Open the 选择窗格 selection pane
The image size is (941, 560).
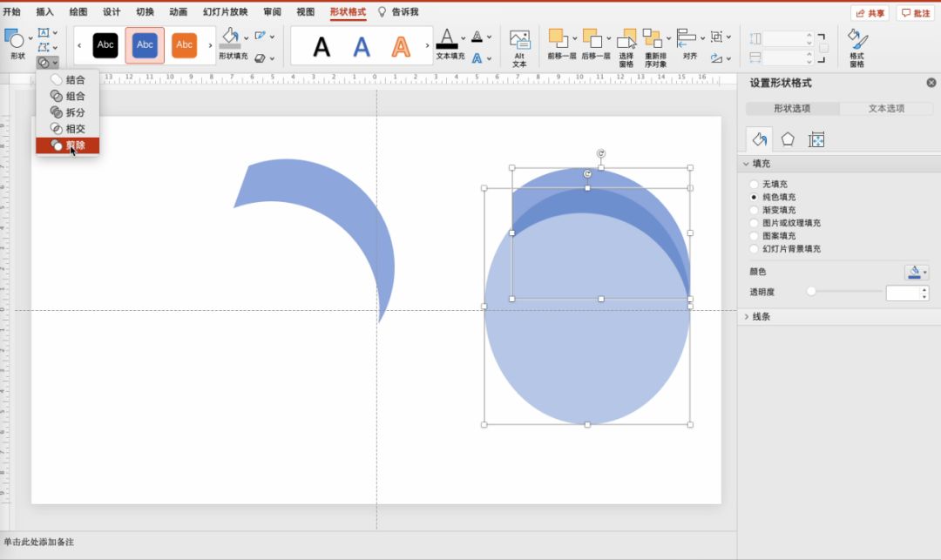(x=626, y=39)
